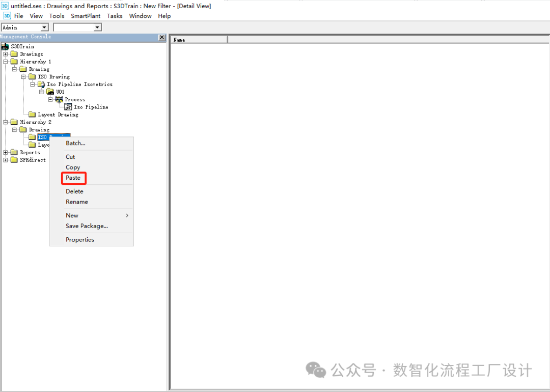Viewport: 550px width, 392px height.
Task: Open Properties from the context menu
Action: click(x=80, y=240)
